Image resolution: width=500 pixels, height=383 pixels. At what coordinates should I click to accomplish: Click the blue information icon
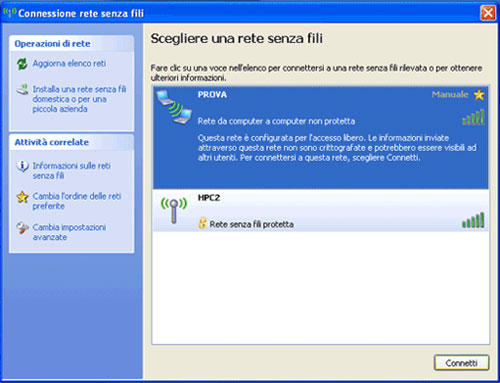pos(23,166)
